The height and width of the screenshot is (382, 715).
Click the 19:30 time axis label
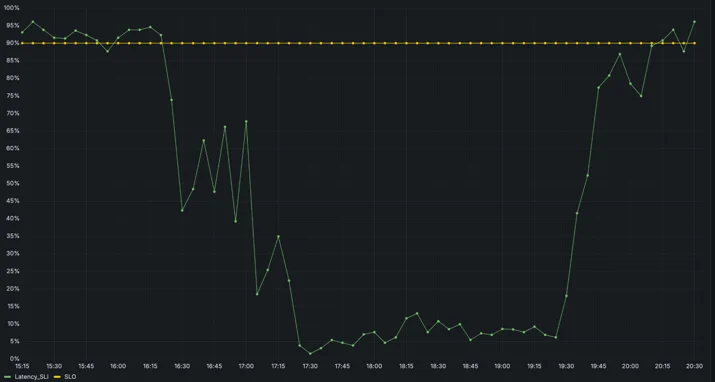[566, 366]
